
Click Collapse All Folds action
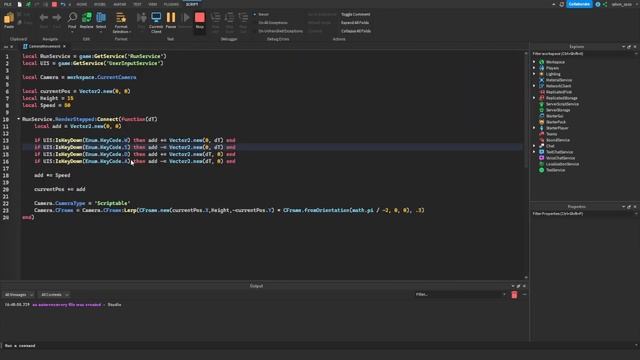(356, 31)
